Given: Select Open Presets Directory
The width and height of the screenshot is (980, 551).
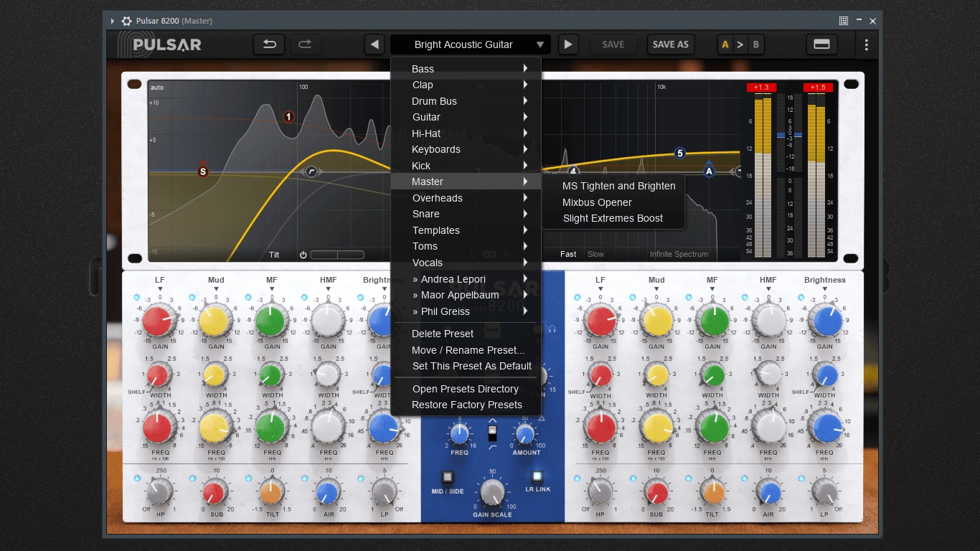Looking at the screenshot, I should click(466, 389).
